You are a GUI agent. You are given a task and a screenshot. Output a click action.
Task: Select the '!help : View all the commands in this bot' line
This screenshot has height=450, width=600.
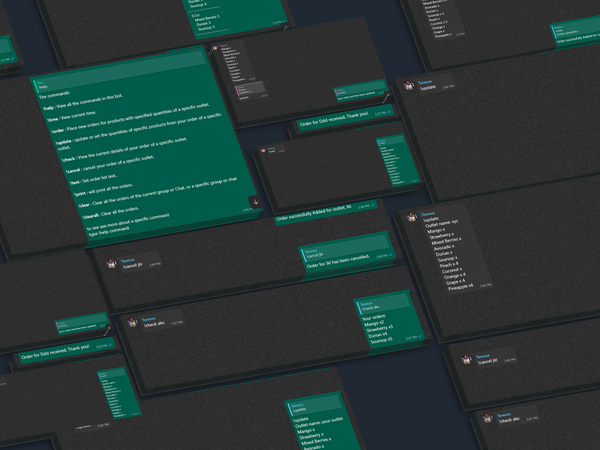coord(83,102)
